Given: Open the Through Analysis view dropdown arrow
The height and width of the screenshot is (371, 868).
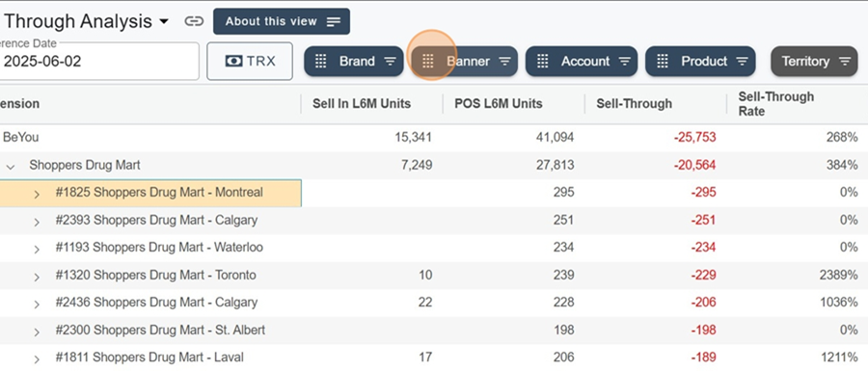Looking at the screenshot, I should point(163,22).
